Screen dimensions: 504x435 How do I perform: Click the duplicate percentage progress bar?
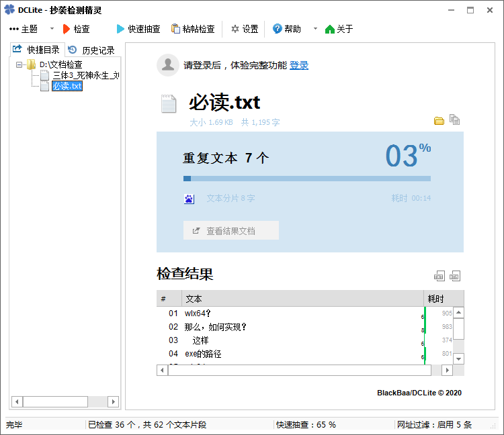click(307, 179)
